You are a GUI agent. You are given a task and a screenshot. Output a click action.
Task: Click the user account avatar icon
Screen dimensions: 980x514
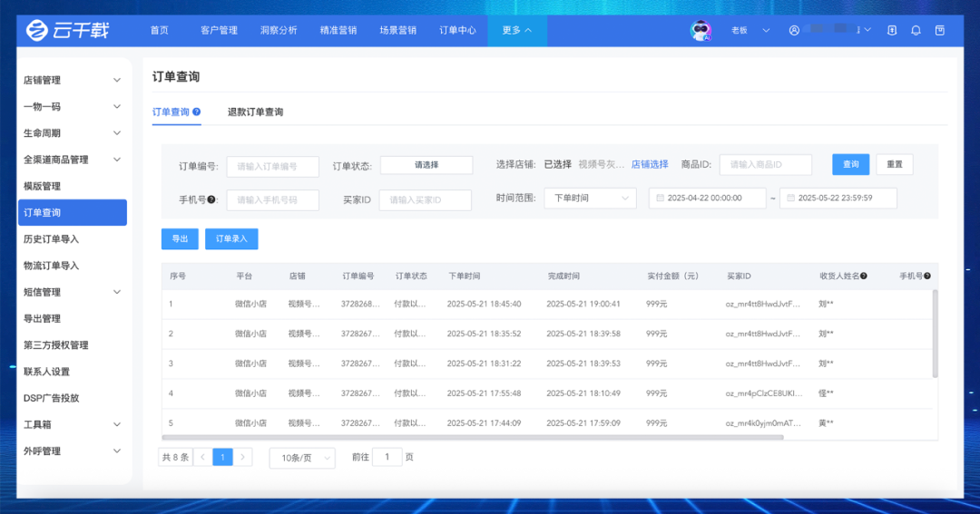(x=794, y=31)
